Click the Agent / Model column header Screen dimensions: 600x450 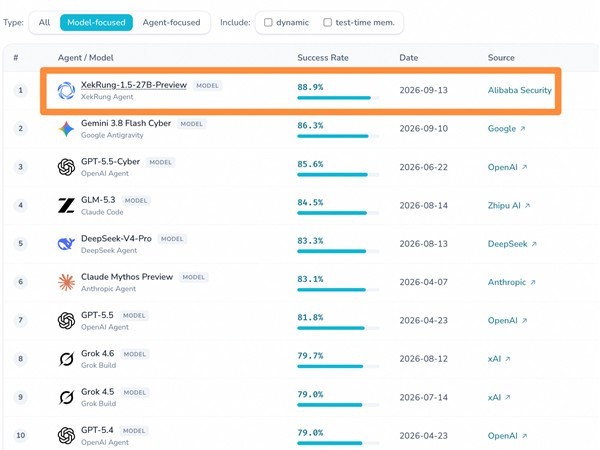pos(86,58)
